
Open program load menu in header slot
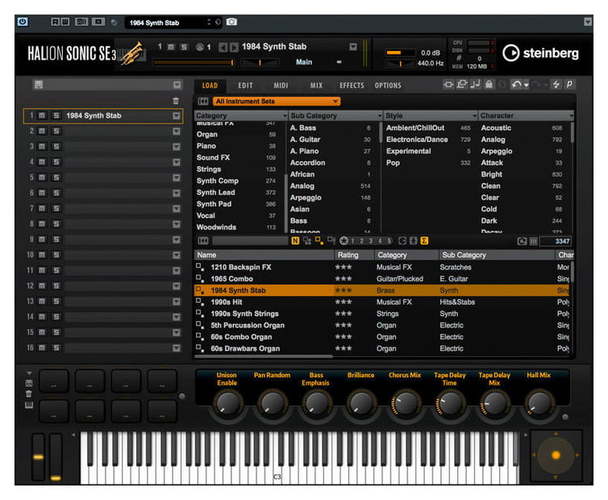click(x=353, y=47)
